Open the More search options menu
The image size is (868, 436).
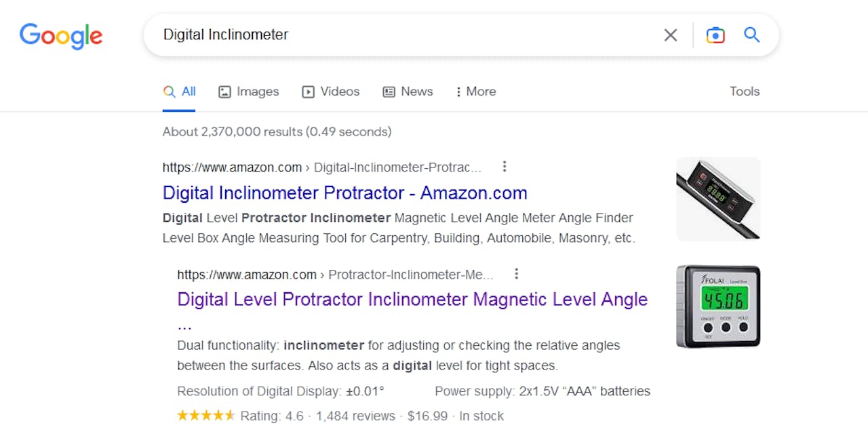click(x=475, y=91)
